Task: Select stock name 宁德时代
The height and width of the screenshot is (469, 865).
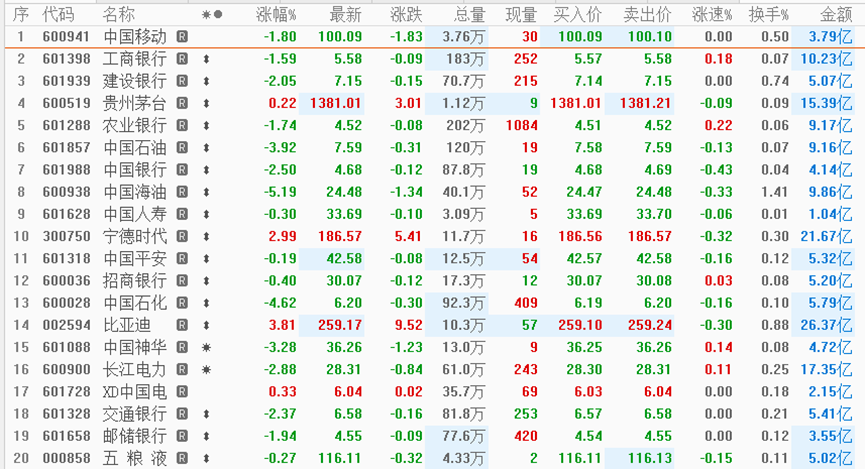Action: coord(135,236)
